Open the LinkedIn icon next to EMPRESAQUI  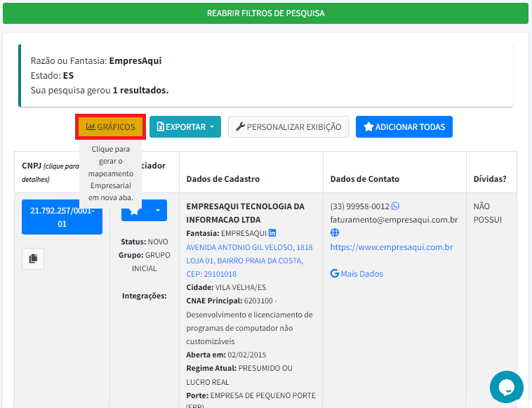click(272, 233)
